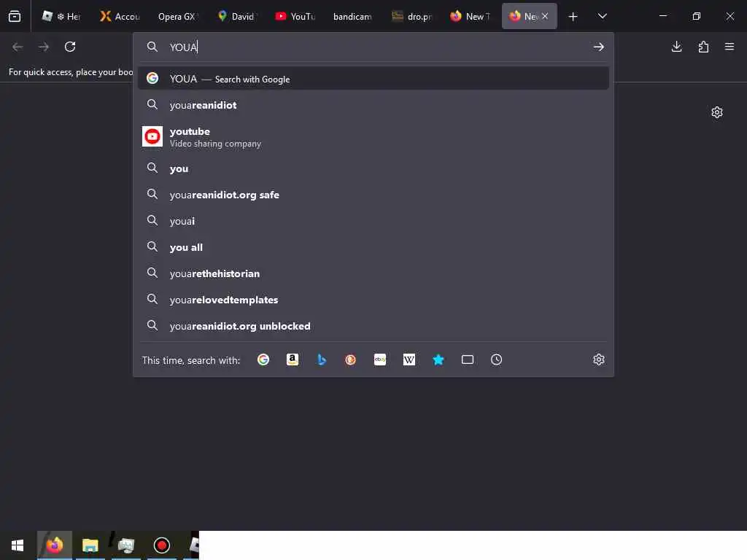The image size is (747, 560).
Task: Go forward with the forward arrow
Action: tap(43, 47)
